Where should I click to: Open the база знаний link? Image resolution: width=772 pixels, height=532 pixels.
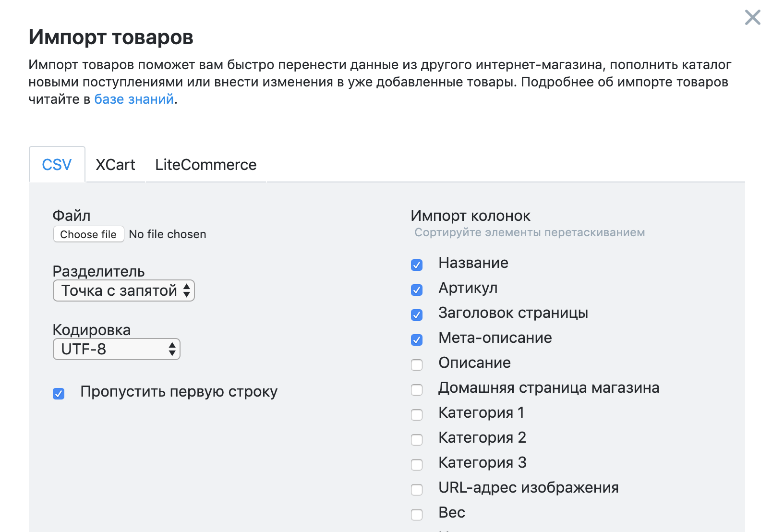[x=134, y=99]
